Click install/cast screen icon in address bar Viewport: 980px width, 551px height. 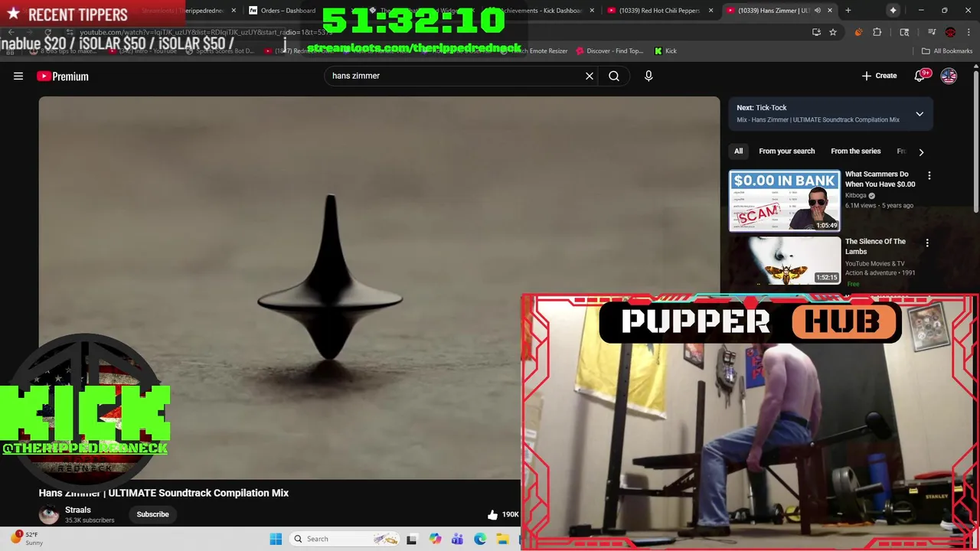[x=816, y=32]
